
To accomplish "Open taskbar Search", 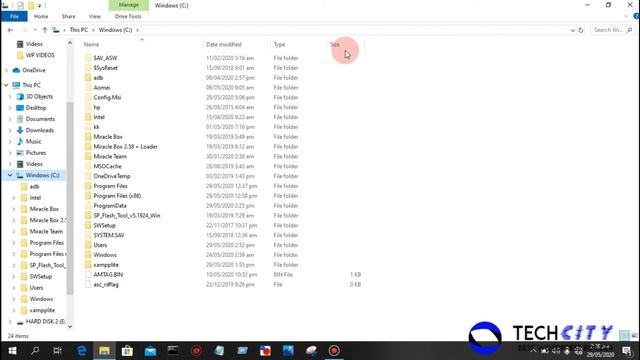I will (35, 351).
